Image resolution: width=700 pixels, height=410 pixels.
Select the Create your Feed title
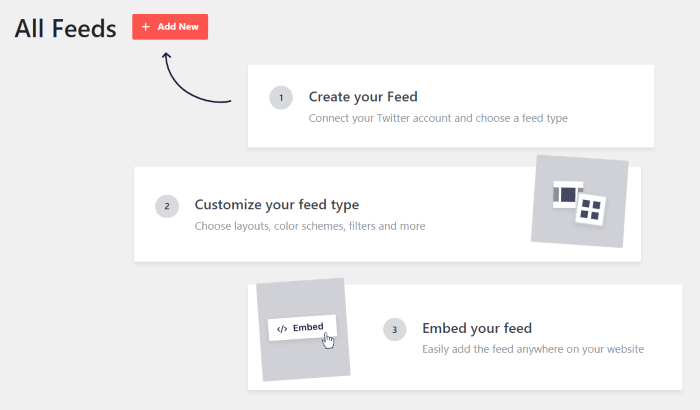(363, 97)
